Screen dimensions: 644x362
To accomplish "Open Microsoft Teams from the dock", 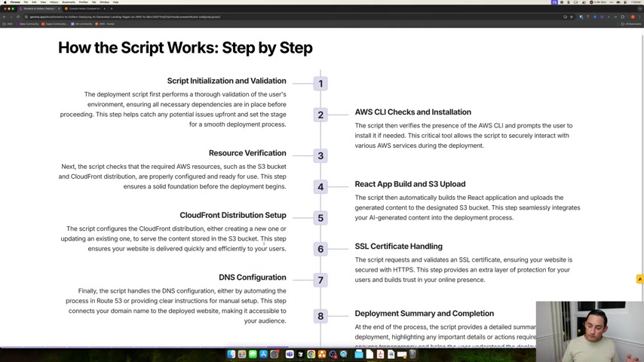I will tap(290, 354).
